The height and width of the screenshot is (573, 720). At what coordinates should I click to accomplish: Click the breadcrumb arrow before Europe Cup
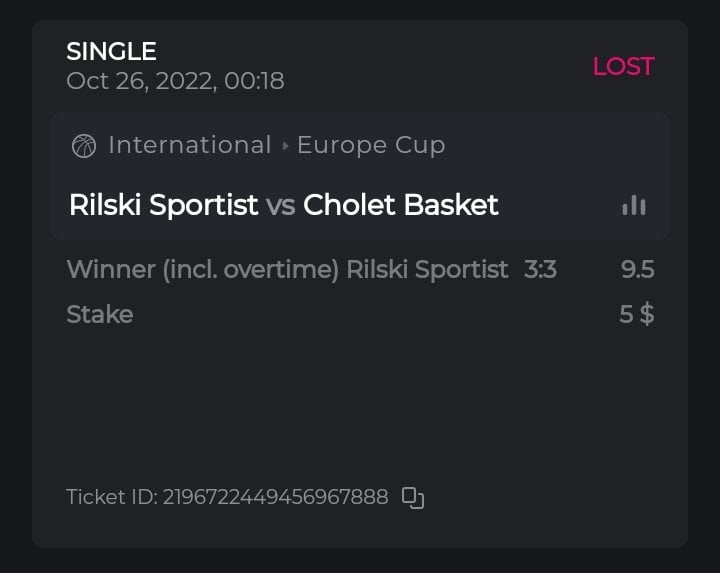coord(285,146)
